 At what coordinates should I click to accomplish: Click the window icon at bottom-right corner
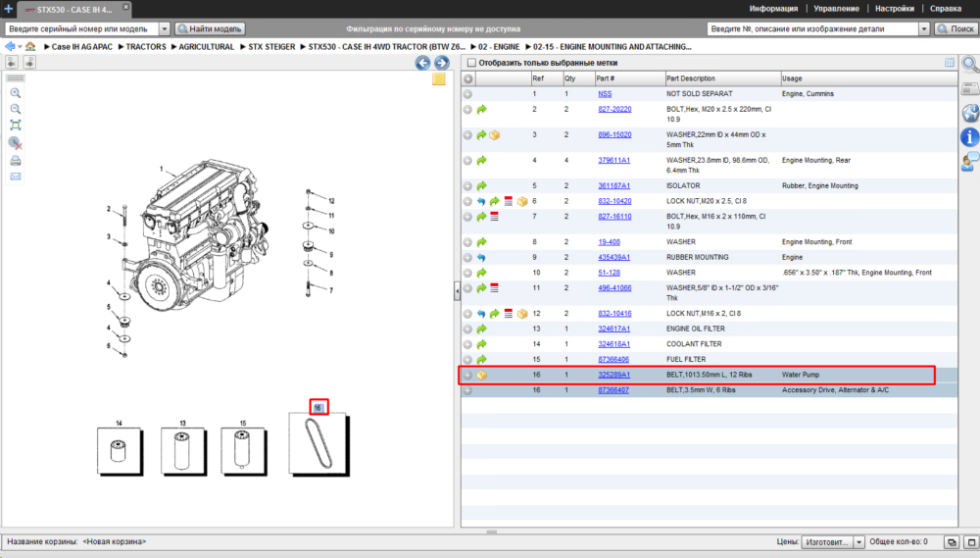click(x=971, y=542)
